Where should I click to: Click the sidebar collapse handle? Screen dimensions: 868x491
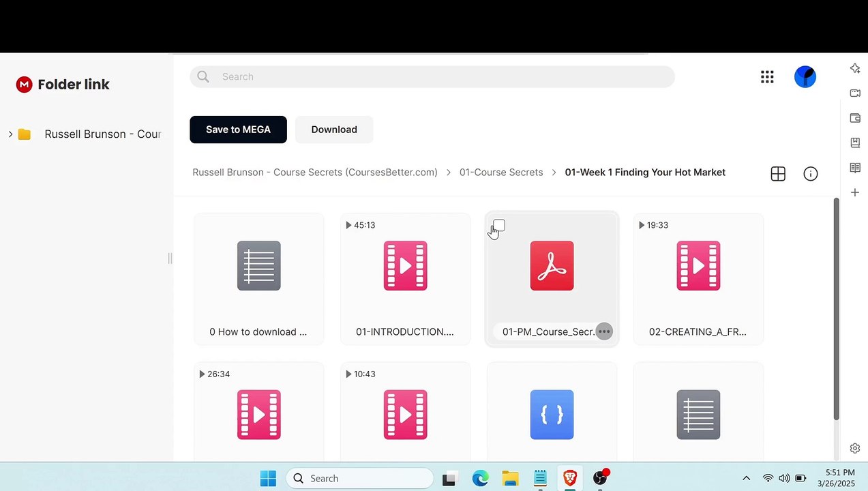click(x=170, y=258)
